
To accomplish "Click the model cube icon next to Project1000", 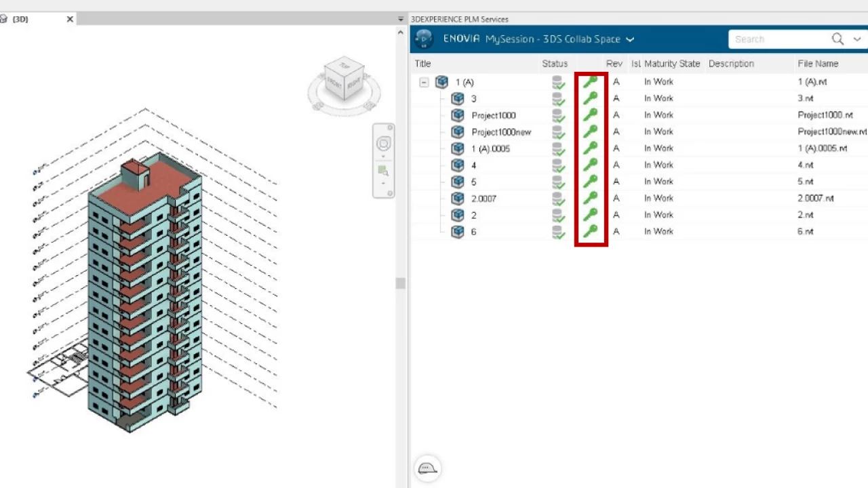I will click(x=458, y=115).
